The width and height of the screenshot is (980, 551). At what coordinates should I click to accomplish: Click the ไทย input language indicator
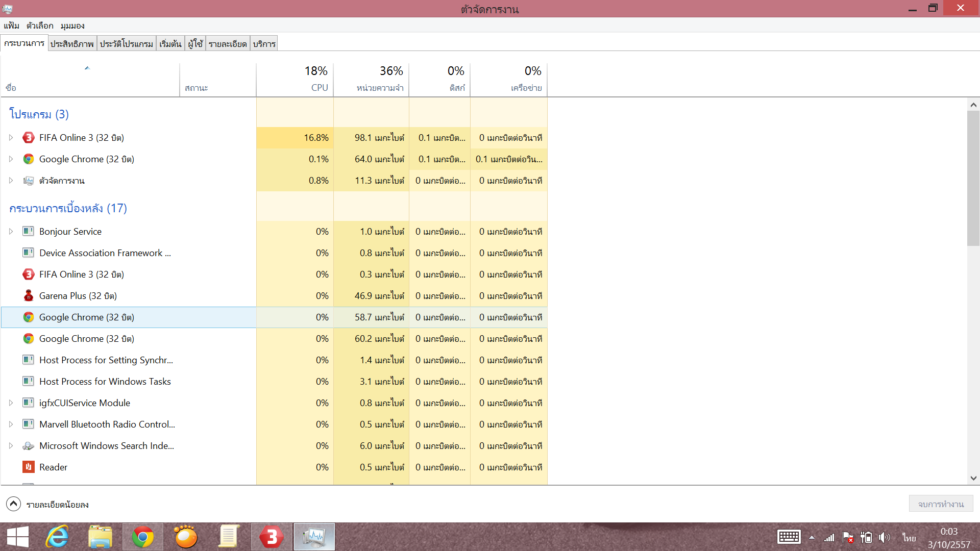tap(909, 537)
